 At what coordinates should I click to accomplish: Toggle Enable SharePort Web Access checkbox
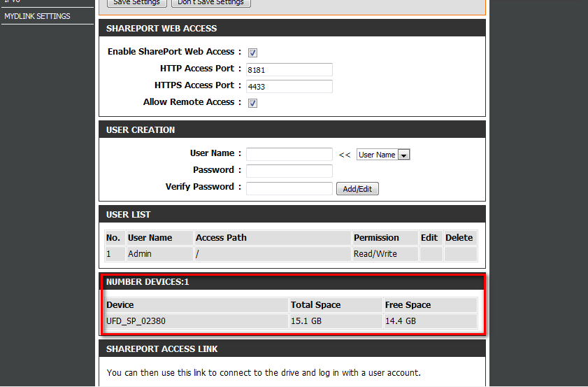253,52
